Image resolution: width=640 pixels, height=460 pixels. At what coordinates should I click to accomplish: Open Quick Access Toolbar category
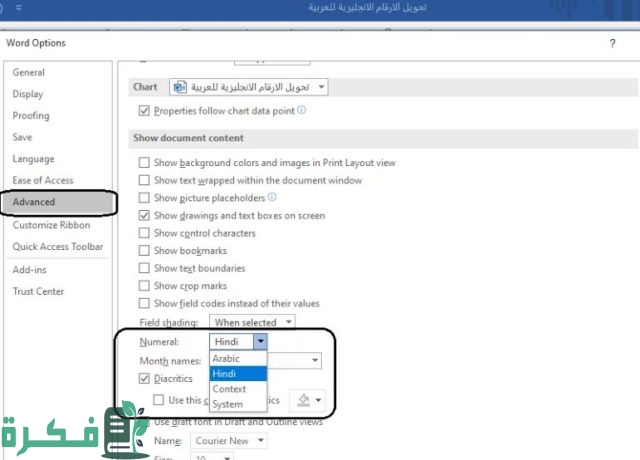pos(58,247)
